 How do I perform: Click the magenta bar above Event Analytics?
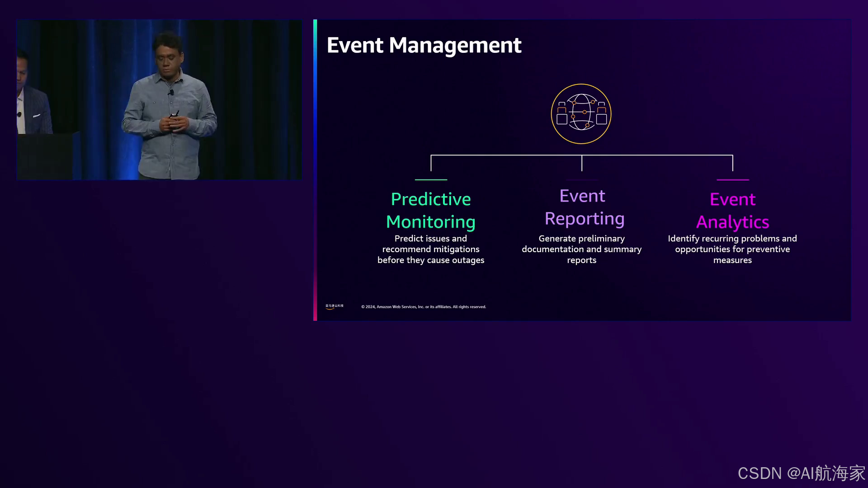(732, 180)
